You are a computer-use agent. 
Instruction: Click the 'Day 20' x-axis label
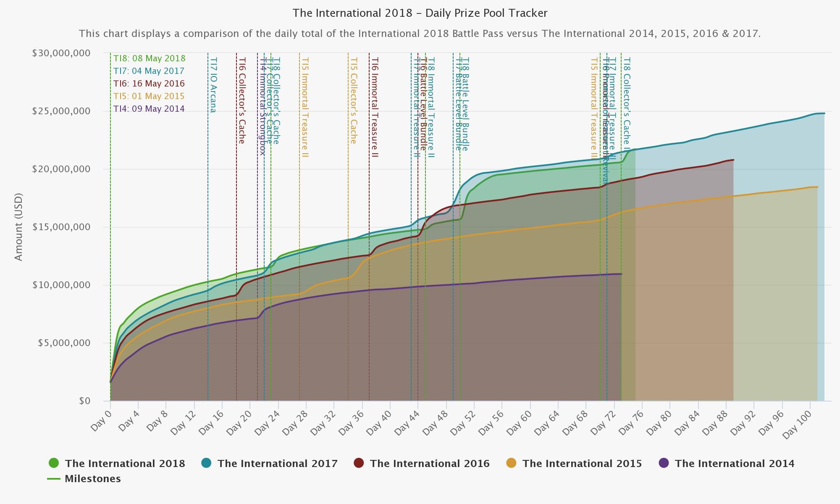coord(238,423)
